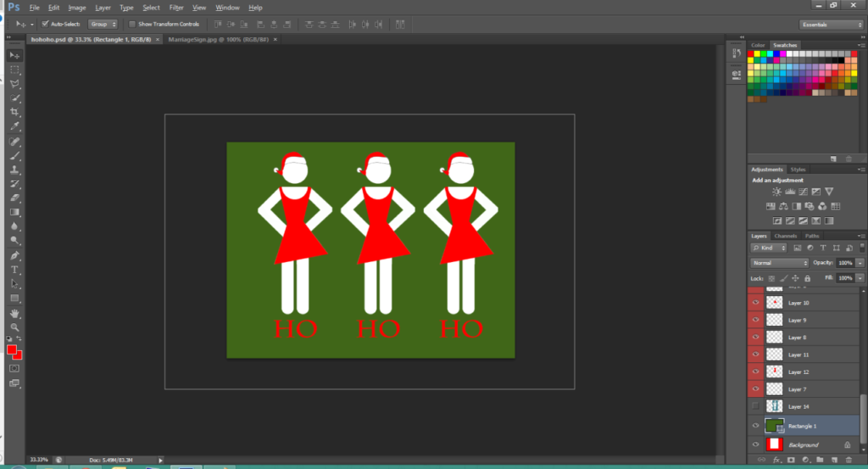Expand the Essentials workspace dropdown

pyautogui.click(x=832, y=25)
